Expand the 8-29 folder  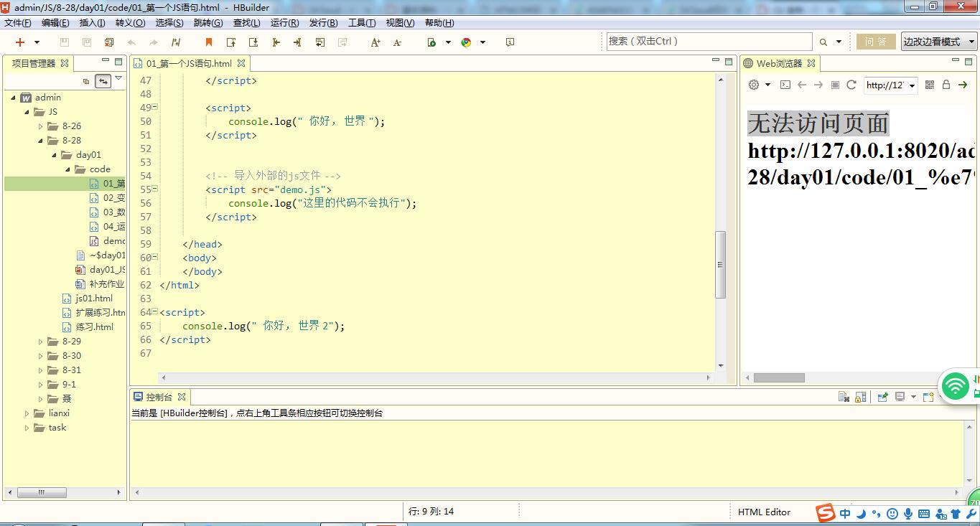[x=41, y=342]
